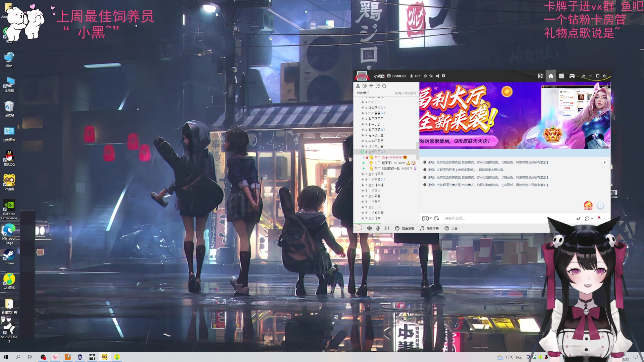Select the Dota团兔八 sub-channel
644x362 pixels.
[x=376, y=141]
